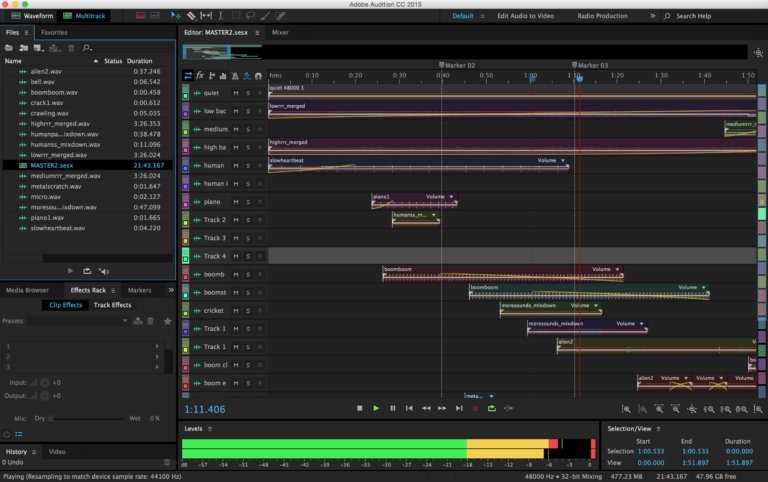Image resolution: width=768 pixels, height=482 pixels.
Task: Click the red Record button
Action: pyautogui.click(x=475, y=408)
